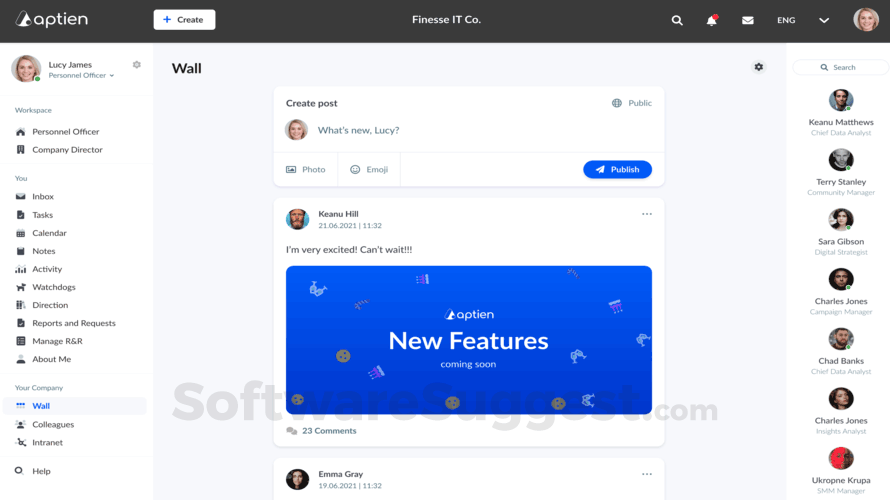Open the messages envelope icon
The image size is (890, 500).
click(x=748, y=20)
